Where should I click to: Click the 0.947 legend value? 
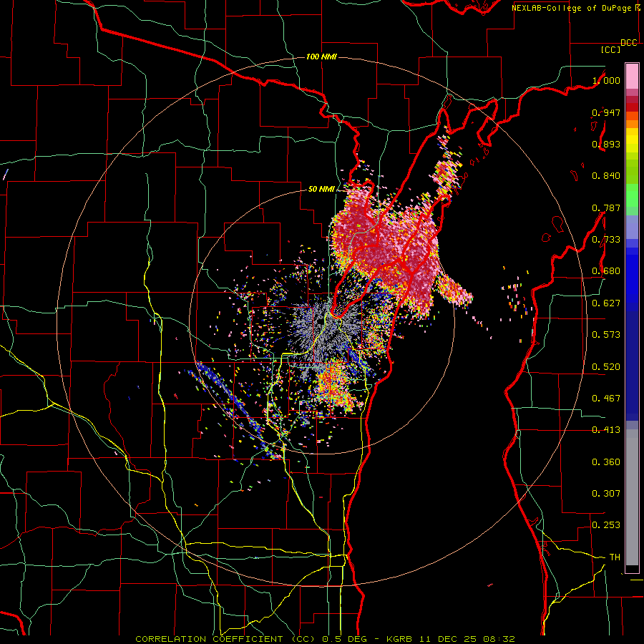click(606, 112)
